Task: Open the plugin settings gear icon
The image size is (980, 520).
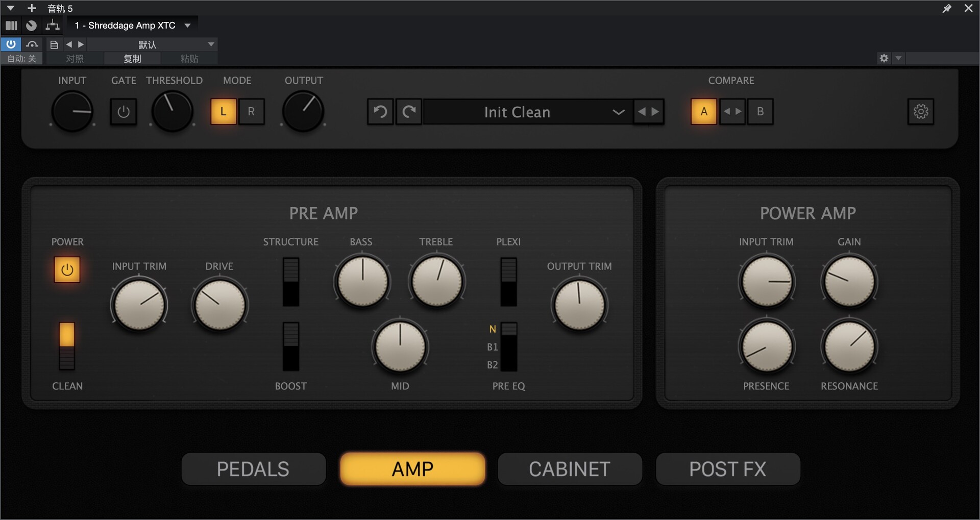Action: [x=921, y=112]
